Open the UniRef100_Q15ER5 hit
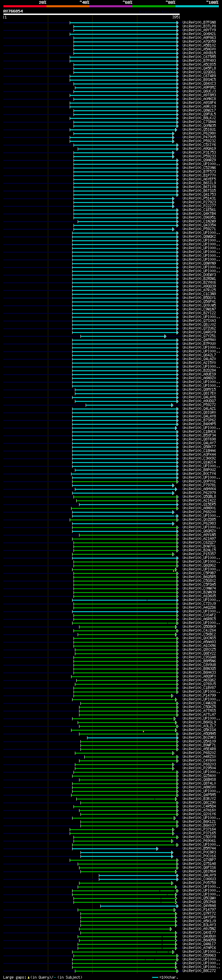Screen dimensions: 222x980 coord(199,504)
